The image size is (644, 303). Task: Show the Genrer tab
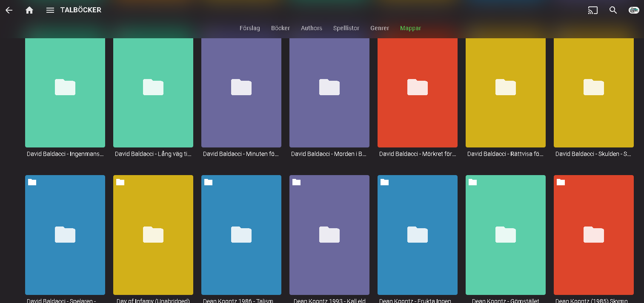pyautogui.click(x=380, y=28)
